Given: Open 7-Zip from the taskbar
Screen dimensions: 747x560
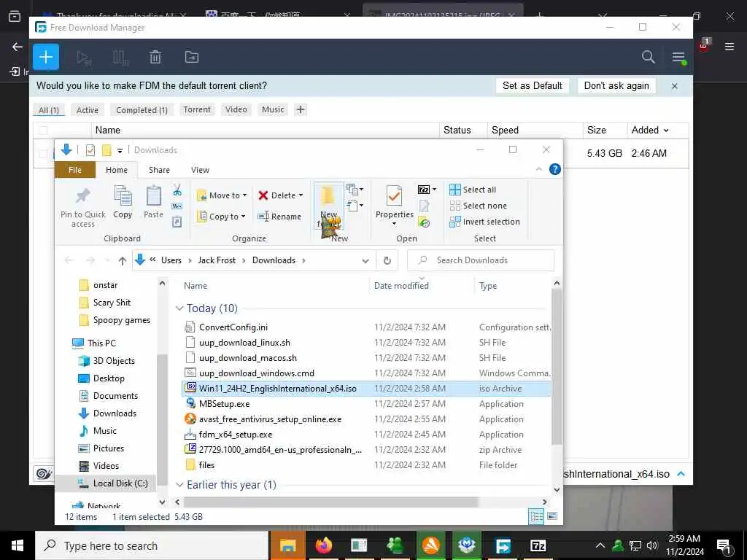Looking at the screenshot, I should pos(538,545).
